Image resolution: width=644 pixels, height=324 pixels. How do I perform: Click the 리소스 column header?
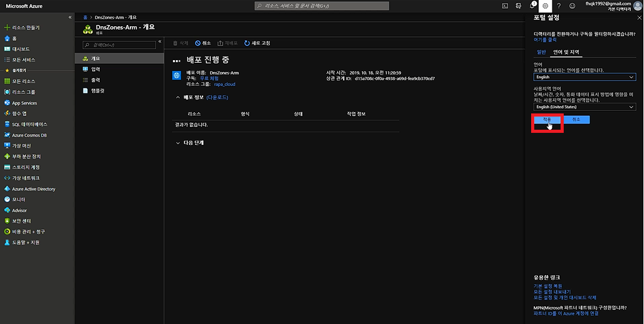(x=194, y=114)
